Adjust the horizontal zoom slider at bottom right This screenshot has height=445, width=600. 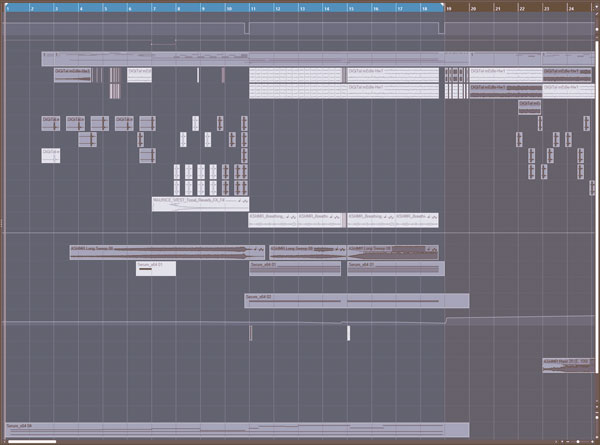click(578, 442)
